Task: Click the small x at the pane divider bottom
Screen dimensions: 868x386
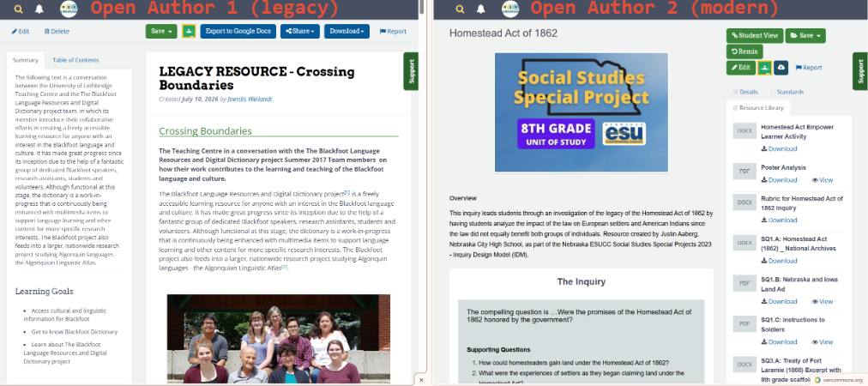Action: pyautogui.click(x=421, y=381)
